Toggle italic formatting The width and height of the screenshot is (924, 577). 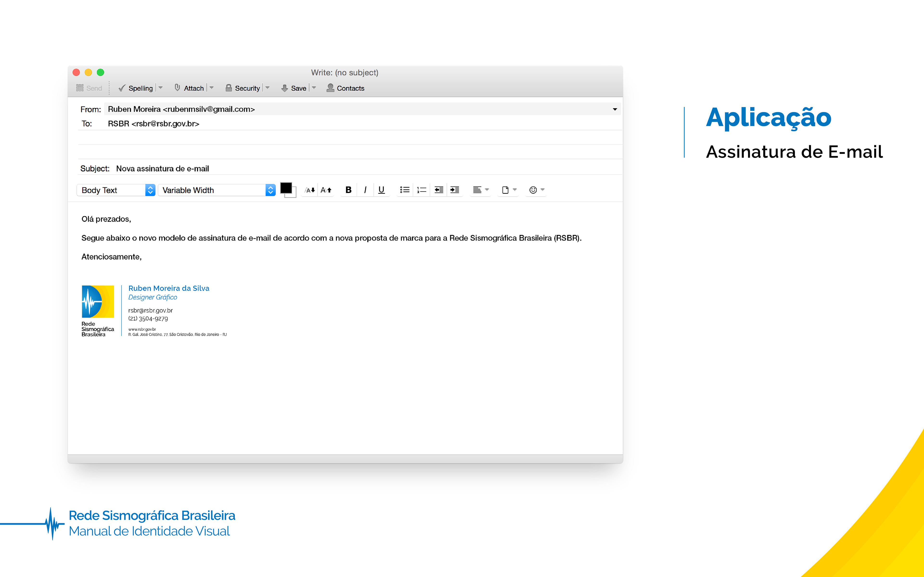365,190
